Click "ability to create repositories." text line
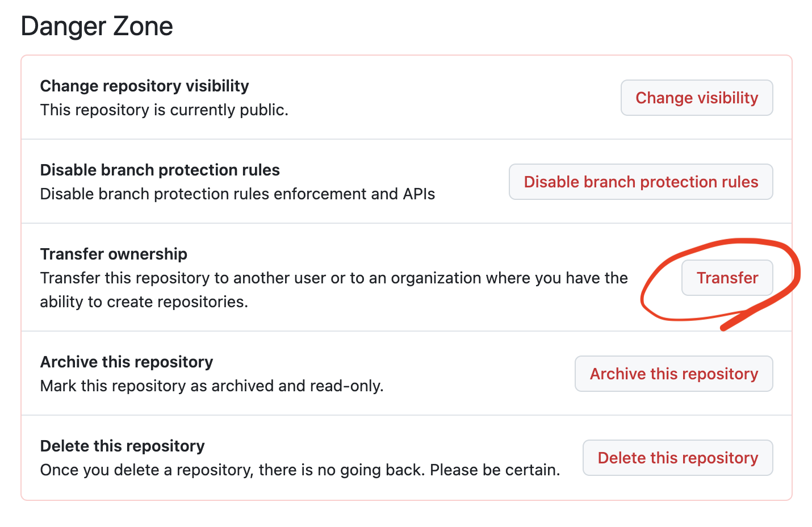812x527 pixels. tap(144, 302)
